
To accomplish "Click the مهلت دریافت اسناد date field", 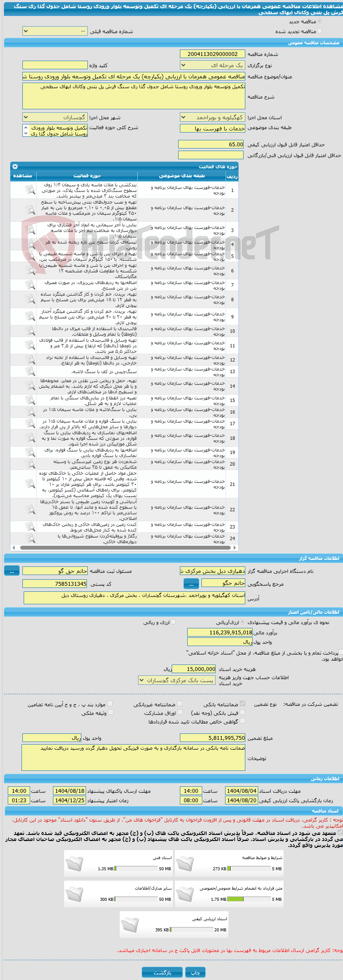I will coord(241,791).
